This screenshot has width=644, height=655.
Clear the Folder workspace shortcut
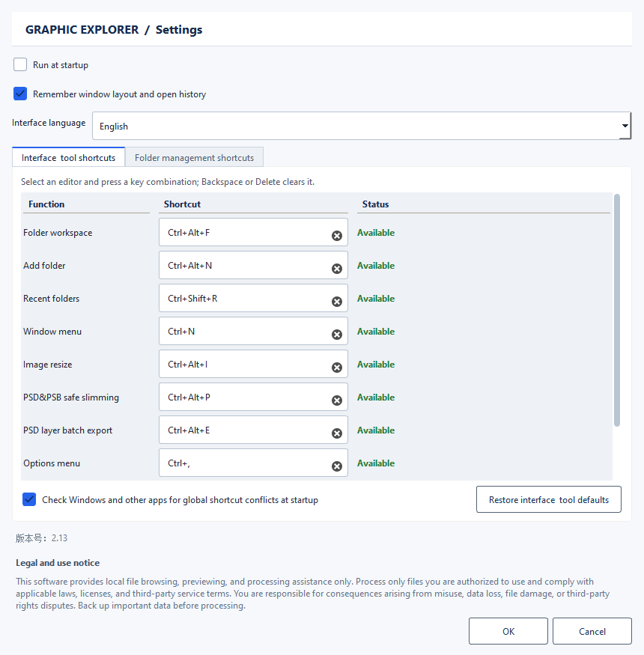coord(337,236)
